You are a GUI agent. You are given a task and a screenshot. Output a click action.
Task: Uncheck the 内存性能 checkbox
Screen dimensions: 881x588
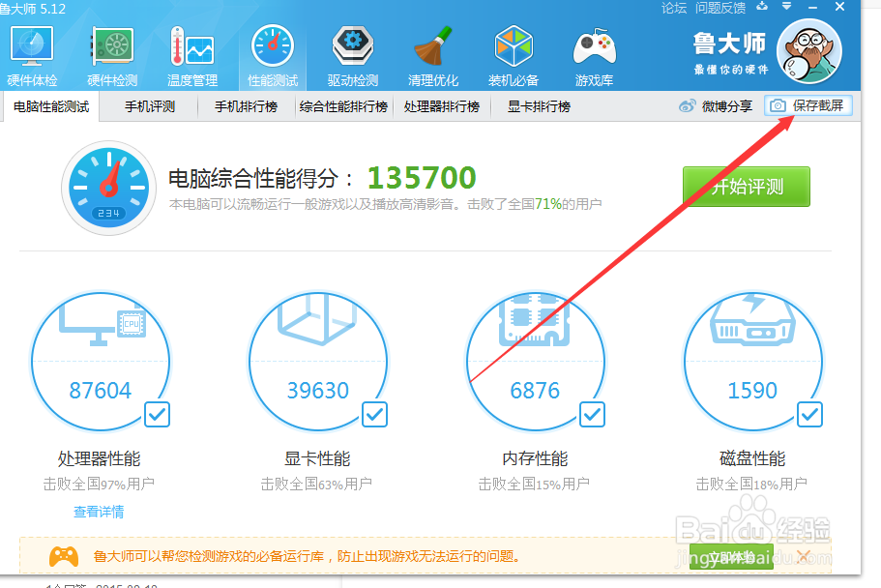[592, 415]
